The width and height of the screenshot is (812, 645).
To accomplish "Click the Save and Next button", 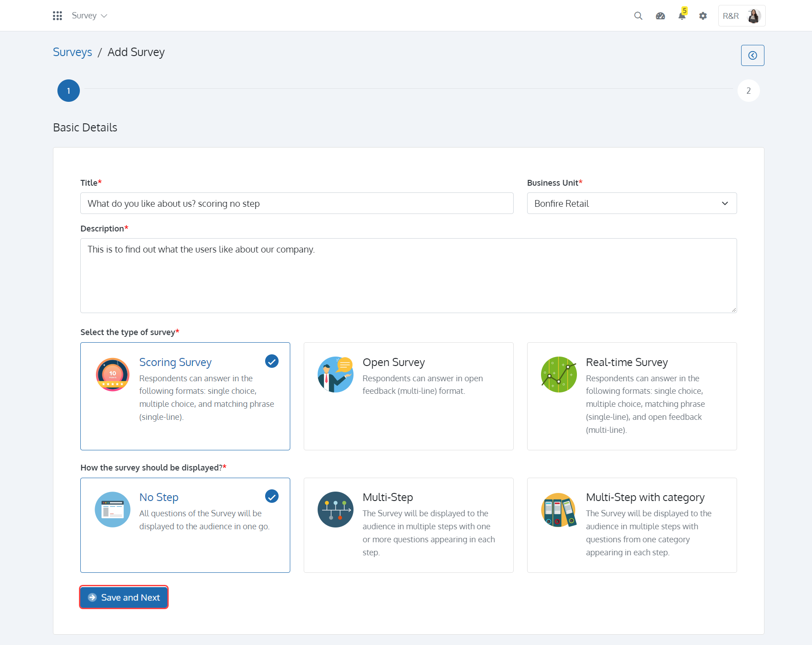I will click(x=124, y=597).
